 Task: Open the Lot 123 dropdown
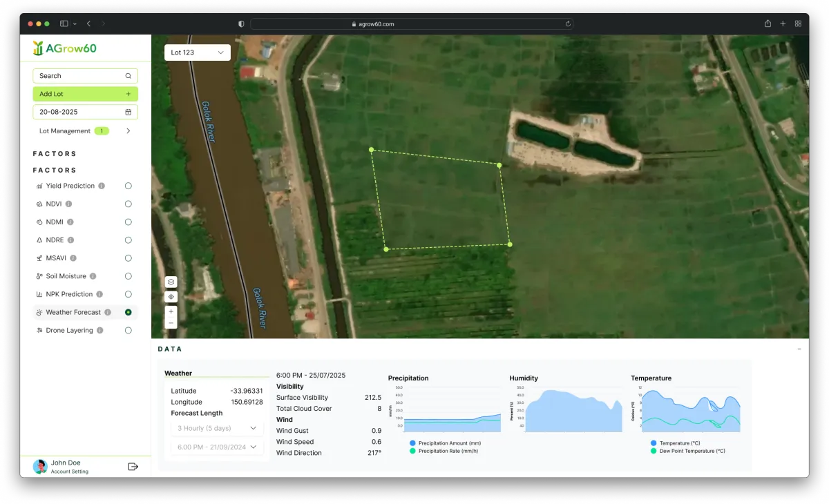click(x=198, y=52)
